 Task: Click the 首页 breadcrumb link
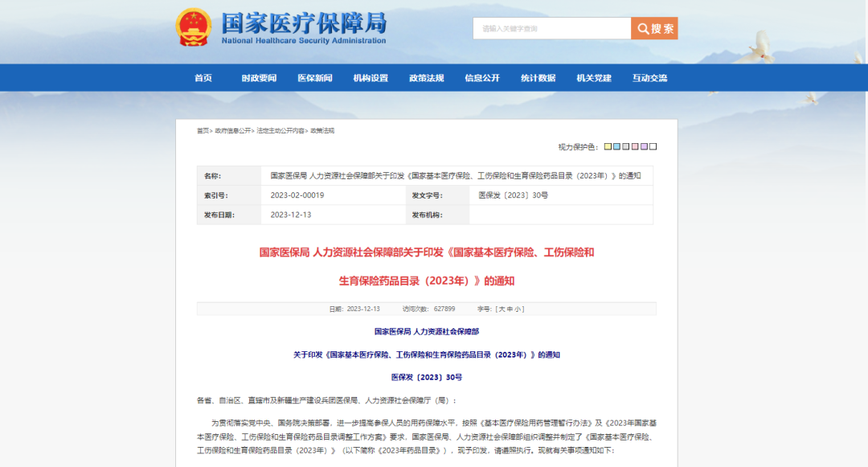[x=203, y=130]
